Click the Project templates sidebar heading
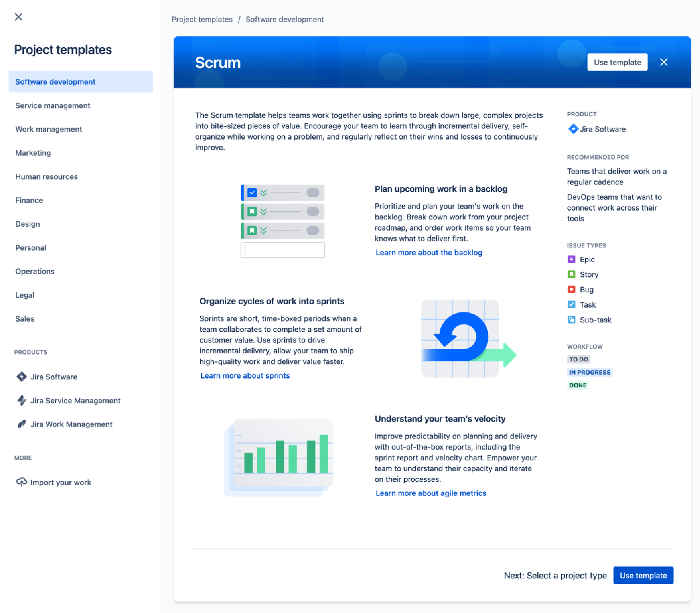This screenshot has height=613, width=700. pos(63,49)
